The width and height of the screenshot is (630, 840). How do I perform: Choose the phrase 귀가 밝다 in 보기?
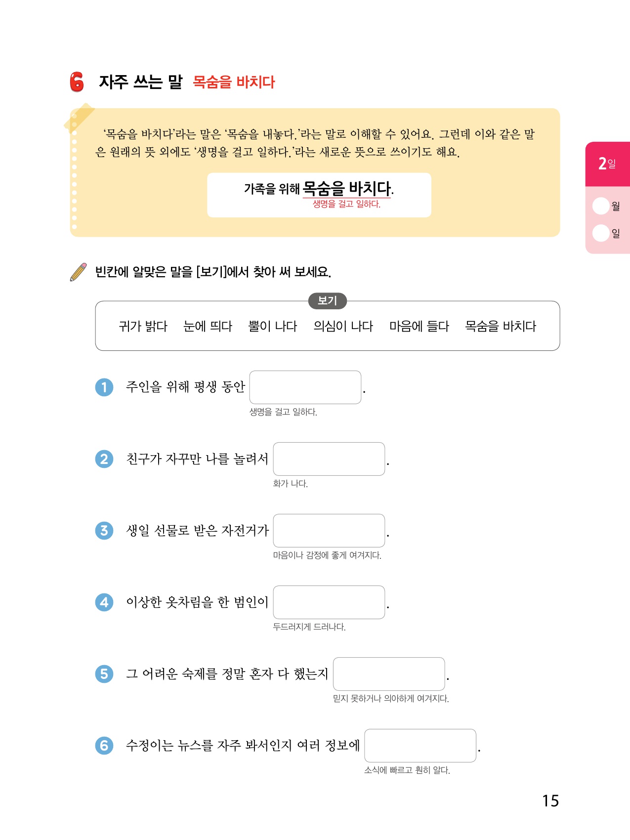coord(143,326)
